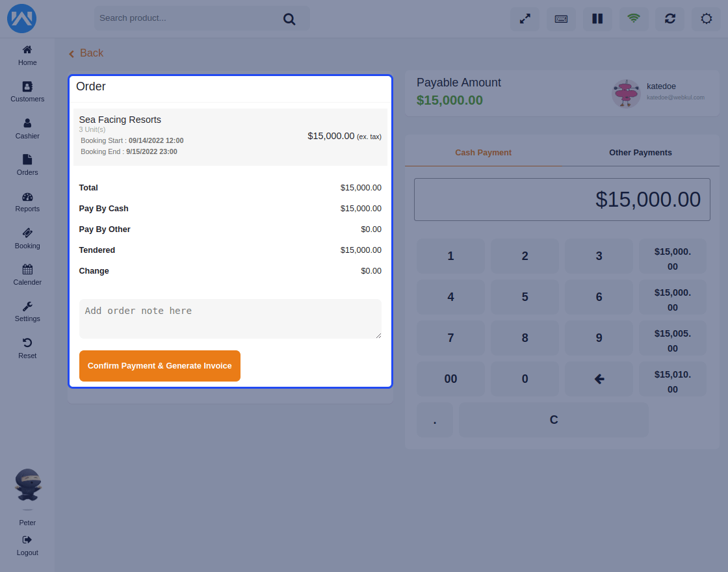Open the on-screen keyboard icon
The height and width of the screenshot is (572, 728).
pos(561,19)
